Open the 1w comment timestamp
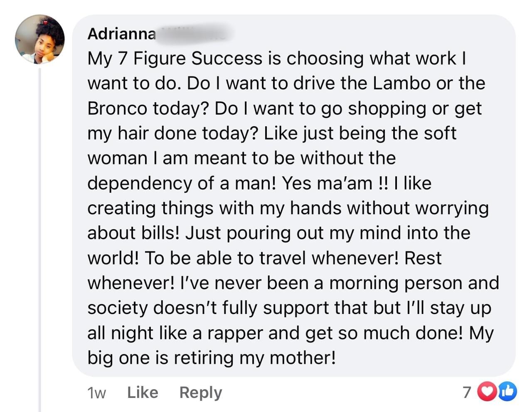 tap(96, 393)
